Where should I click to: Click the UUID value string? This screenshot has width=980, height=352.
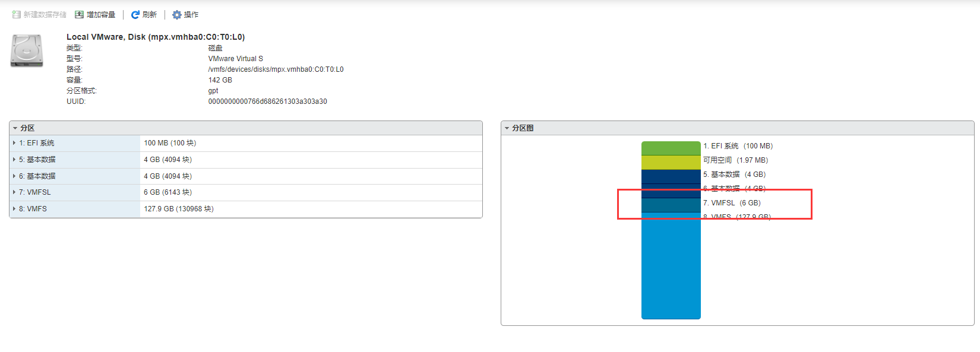pyautogui.click(x=267, y=102)
